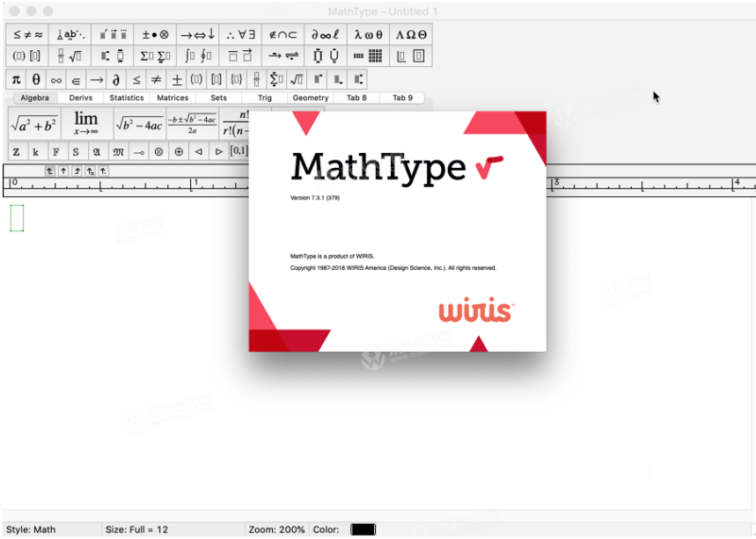The height and width of the screenshot is (539, 756).
Task: Insert curly braces template from small bar
Action: coord(237,79)
